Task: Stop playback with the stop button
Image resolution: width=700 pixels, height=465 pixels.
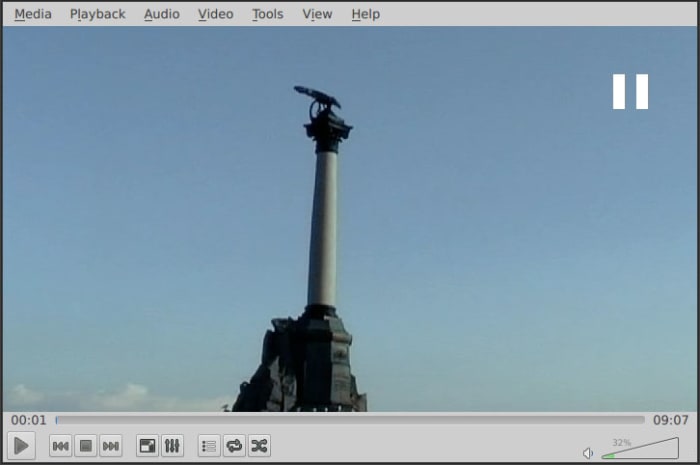Action: click(86, 446)
